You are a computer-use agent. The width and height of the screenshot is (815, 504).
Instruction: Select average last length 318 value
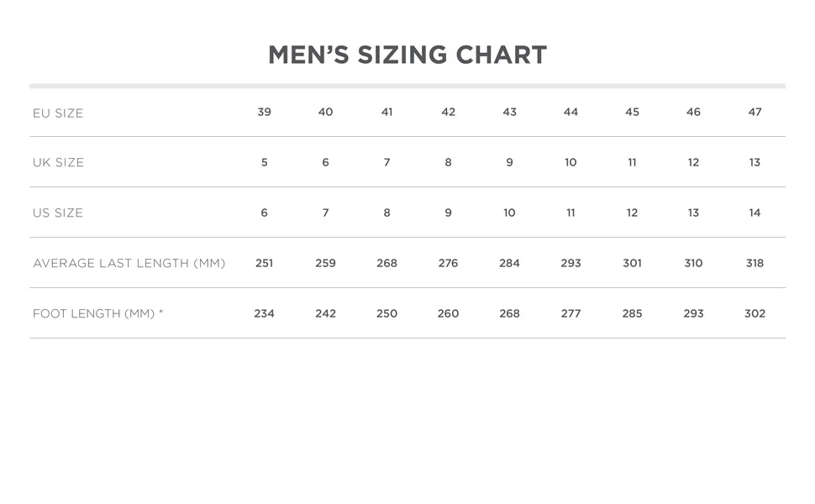(x=755, y=264)
